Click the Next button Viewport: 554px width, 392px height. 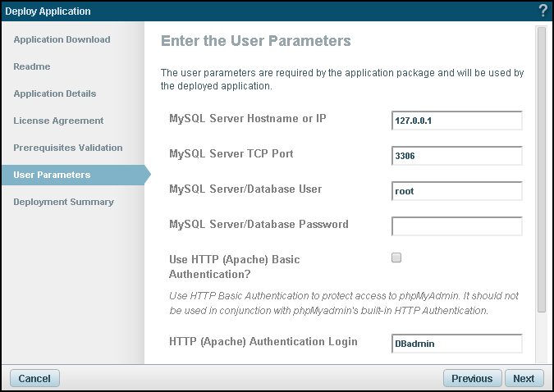coord(524,378)
